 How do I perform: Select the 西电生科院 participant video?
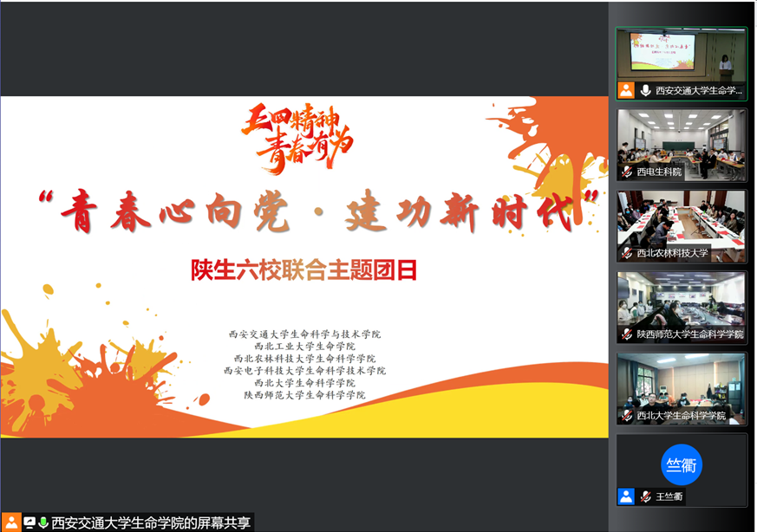click(682, 137)
